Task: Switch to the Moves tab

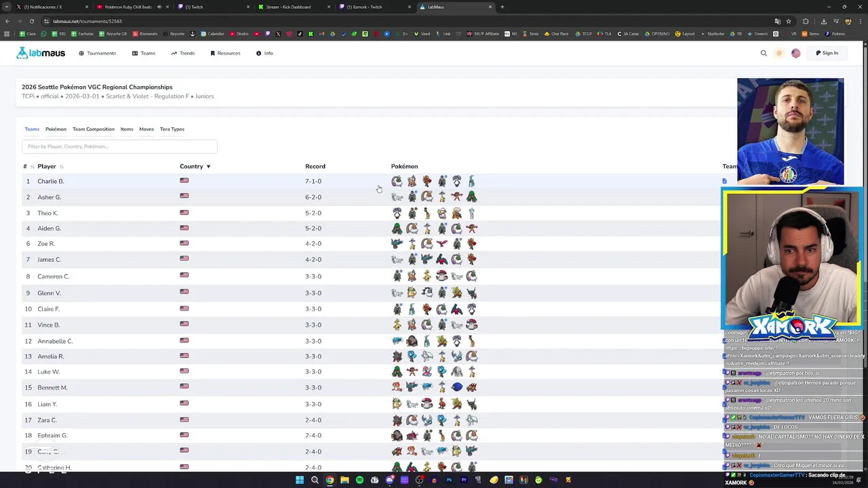Action: (146, 129)
